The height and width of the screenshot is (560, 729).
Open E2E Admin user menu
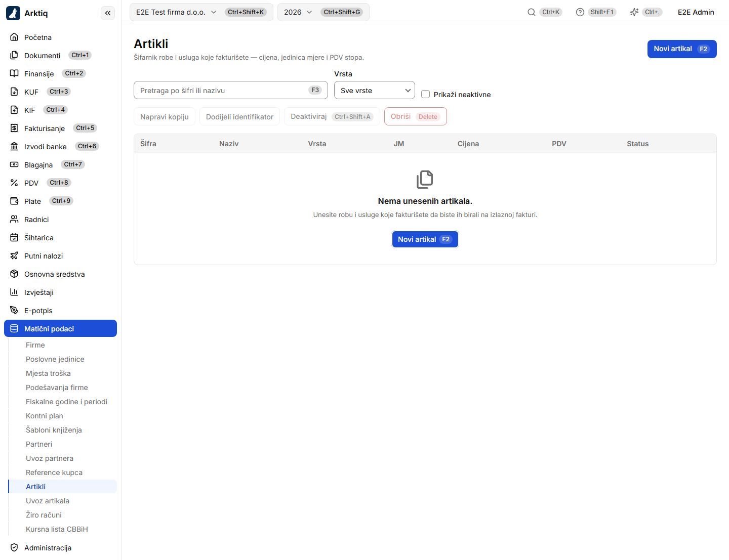click(x=696, y=12)
